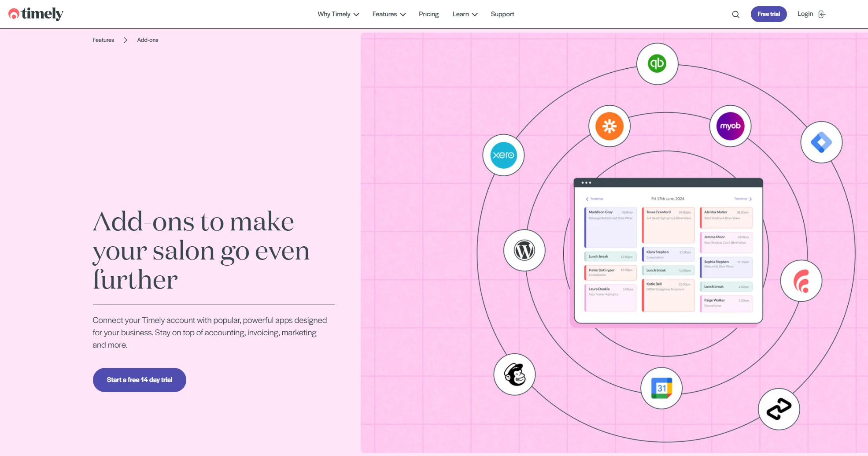Click the Google Tag Manager icon
The height and width of the screenshot is (456, 868).
pos(821,142)
